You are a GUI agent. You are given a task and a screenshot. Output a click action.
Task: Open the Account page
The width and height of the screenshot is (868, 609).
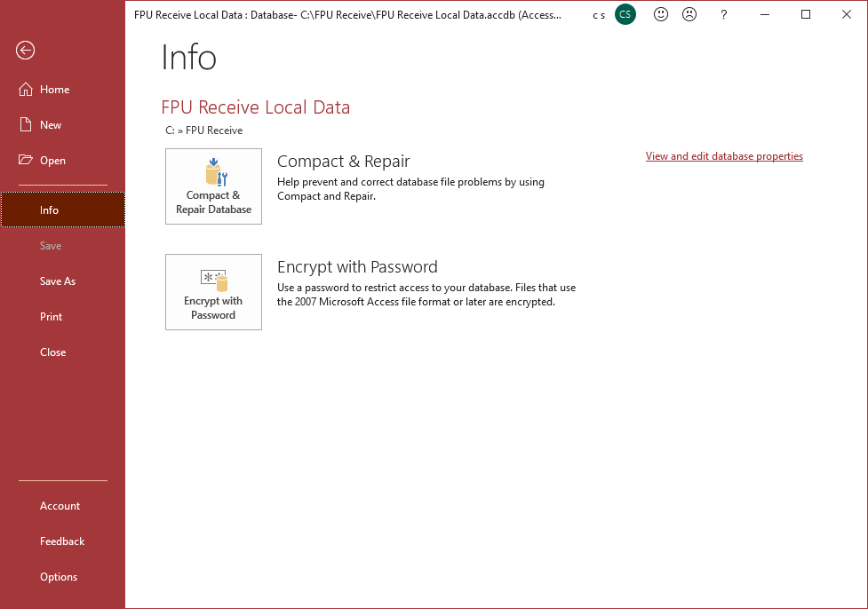60,506
